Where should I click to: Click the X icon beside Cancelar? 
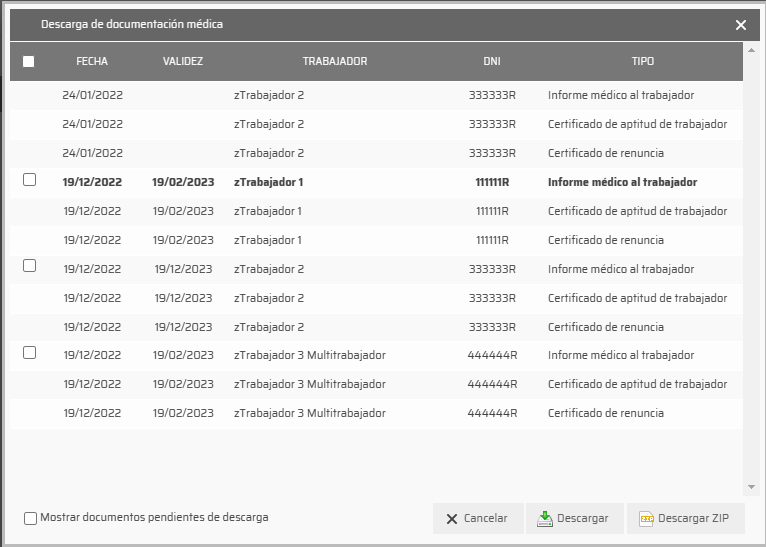[452, 519]
